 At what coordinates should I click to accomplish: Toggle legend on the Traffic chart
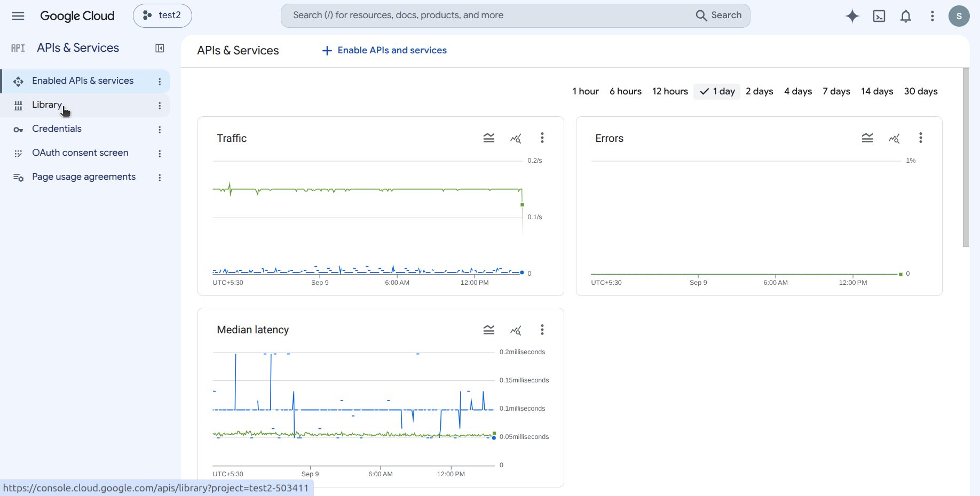point(489,138)
